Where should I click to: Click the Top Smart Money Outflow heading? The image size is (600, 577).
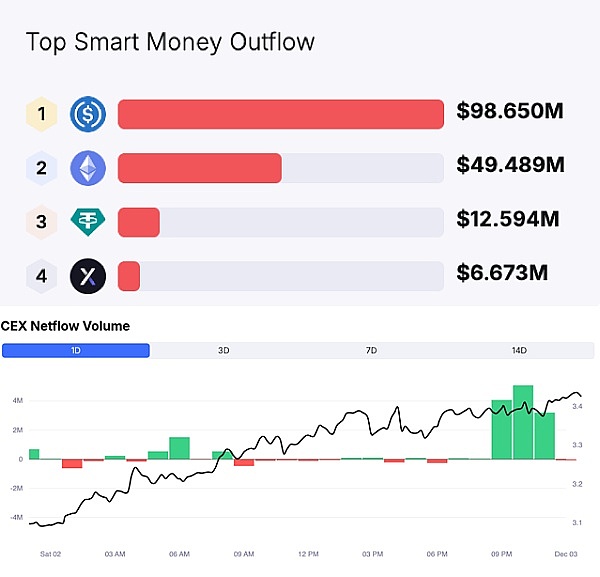tap(170, 42)
